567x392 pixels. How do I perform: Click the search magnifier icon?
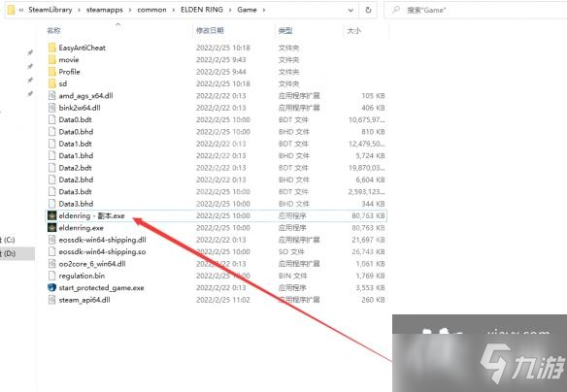coord(396,10)
